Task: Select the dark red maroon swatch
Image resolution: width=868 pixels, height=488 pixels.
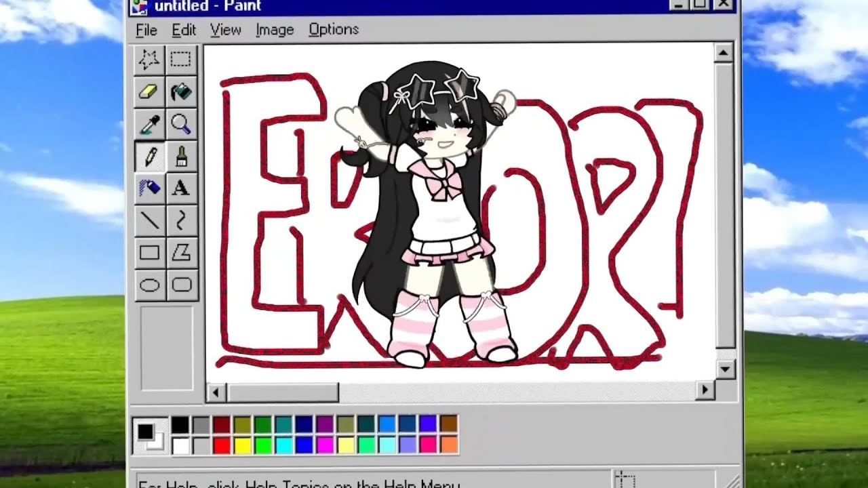Action: coord(222,424)
